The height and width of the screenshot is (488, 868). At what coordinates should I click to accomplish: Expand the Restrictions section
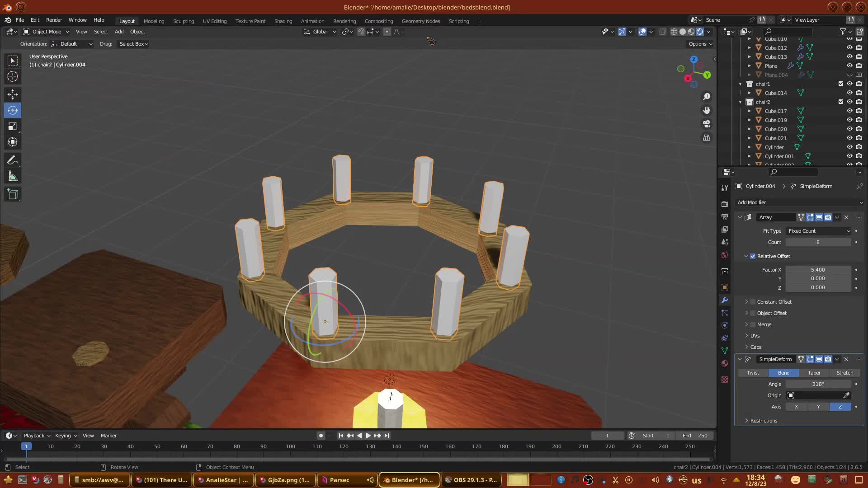click(763, 421)
